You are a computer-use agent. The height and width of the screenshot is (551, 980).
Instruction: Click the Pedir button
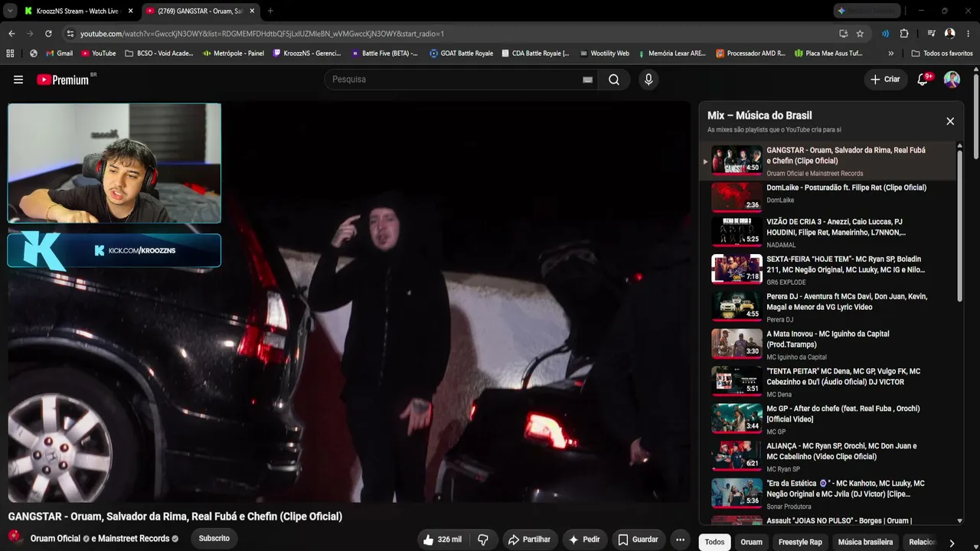click(x=584, y=540)
